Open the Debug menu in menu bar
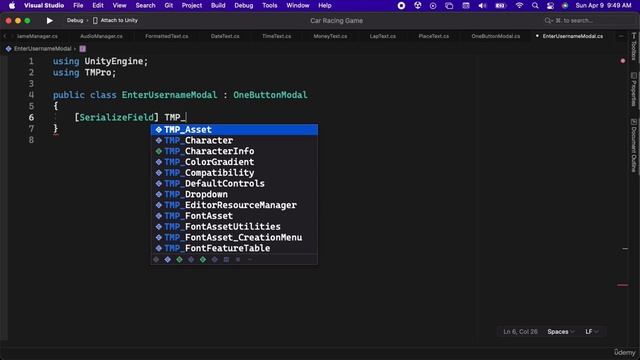The image size is (640, 360). 244,5
